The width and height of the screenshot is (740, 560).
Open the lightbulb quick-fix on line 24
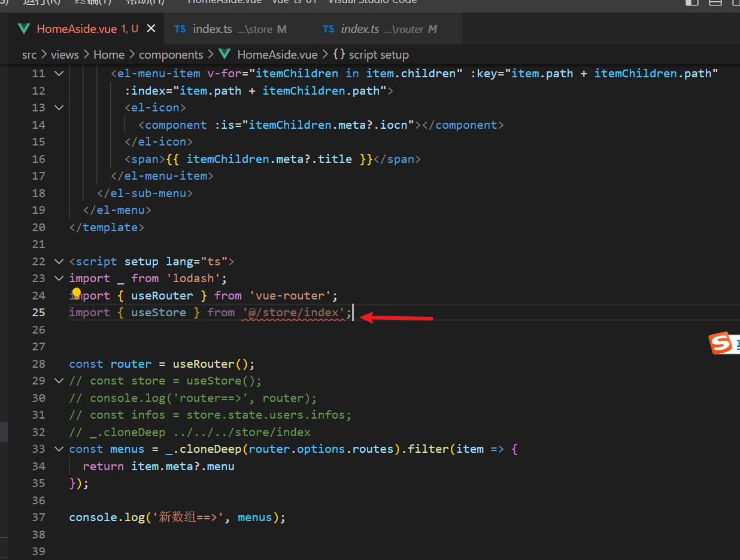(x=76, y=293)
